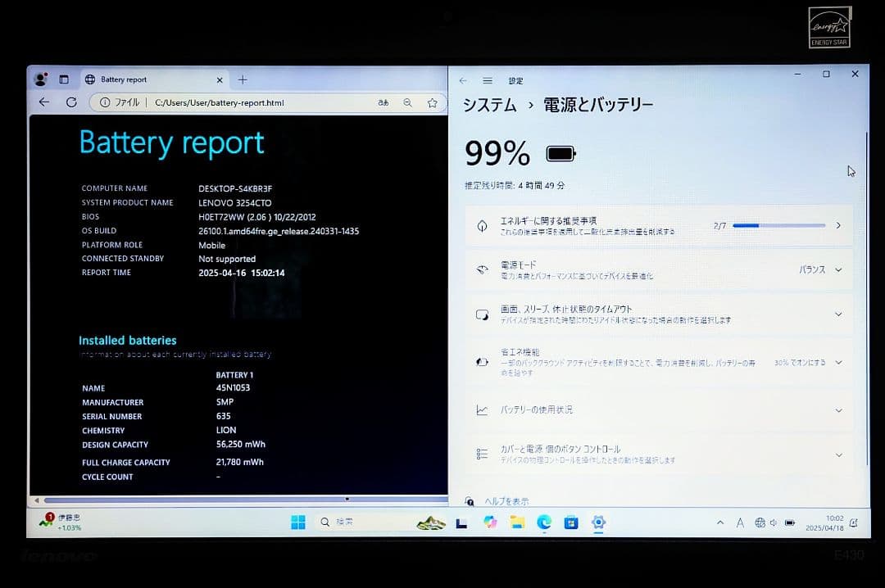885x588 pixels.
Task: Open the エネルギーに関する推奨事項 row
Action: pos(659,226)
